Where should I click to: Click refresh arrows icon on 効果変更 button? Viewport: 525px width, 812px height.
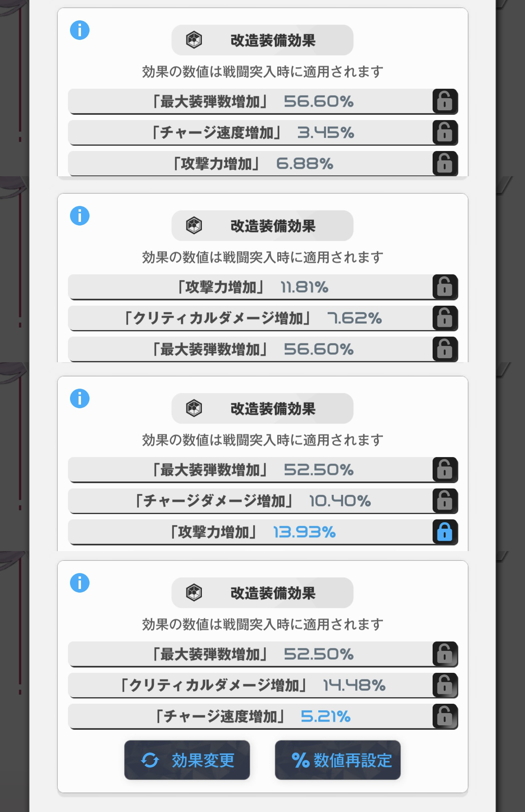pos(150,760)
